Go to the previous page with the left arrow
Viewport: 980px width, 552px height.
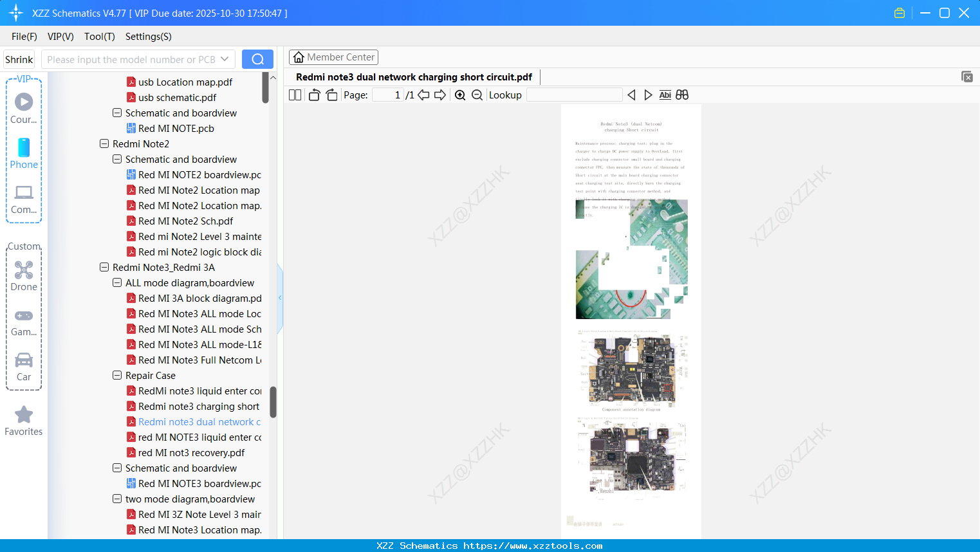click(423, 95)
